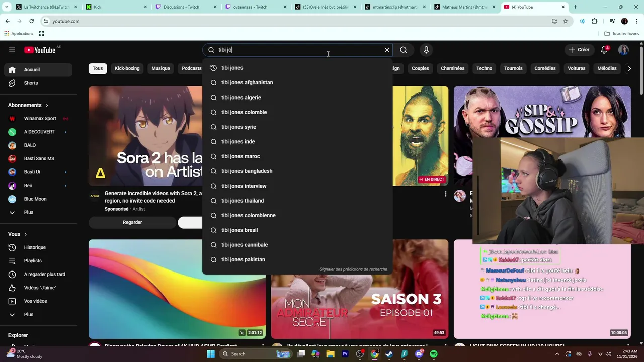Click into the search field containing 'tibi jo'
644x362 pixels.
297,50
